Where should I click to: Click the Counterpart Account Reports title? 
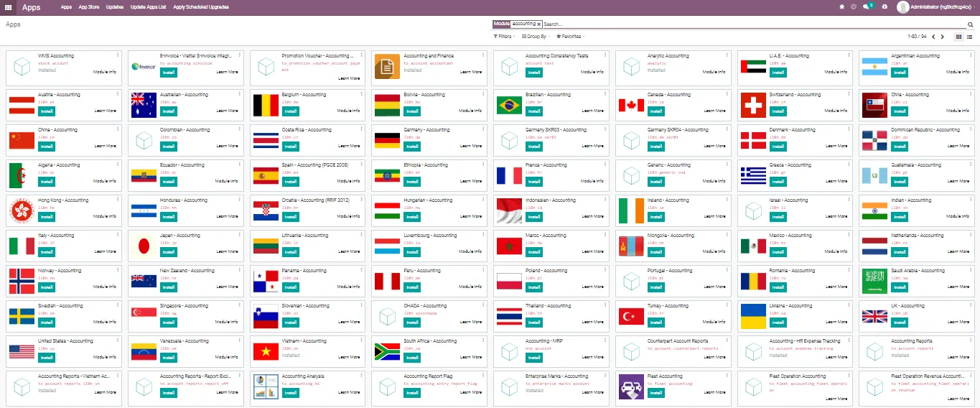(678, 341)
